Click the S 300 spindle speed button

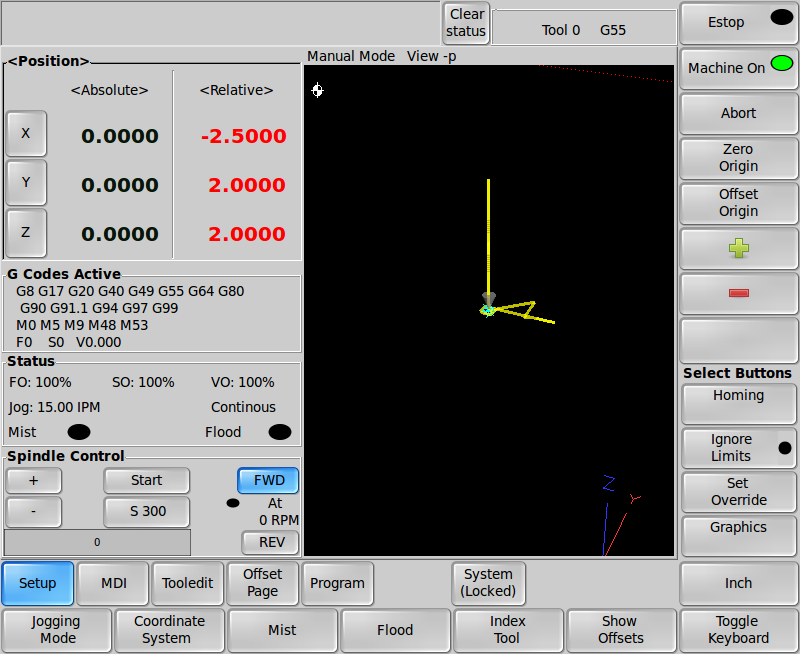[146, 511]
